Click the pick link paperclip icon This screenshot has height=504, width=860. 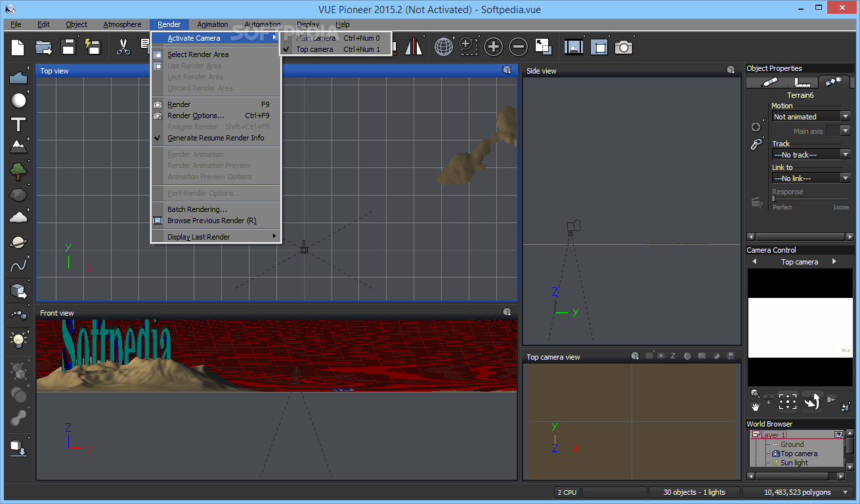[756, 145]
